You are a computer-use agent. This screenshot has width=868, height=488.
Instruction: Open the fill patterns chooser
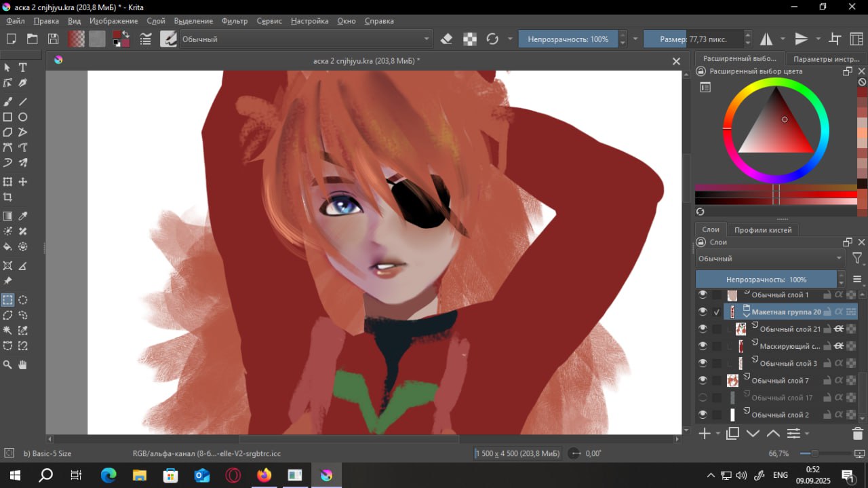(97, 39)
